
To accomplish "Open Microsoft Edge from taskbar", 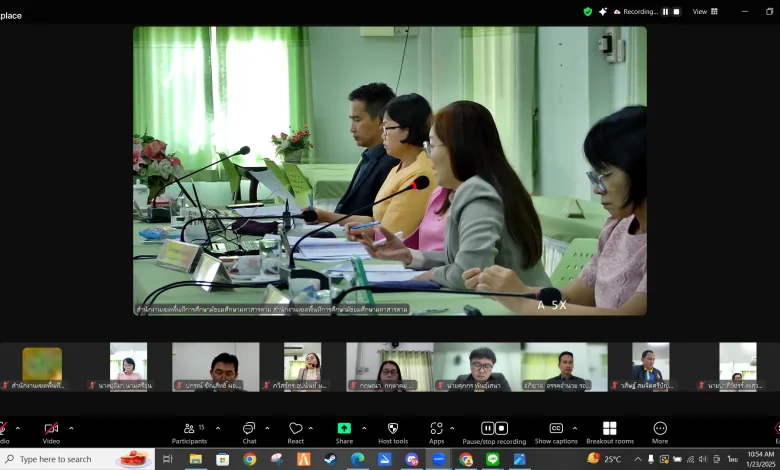I will tap(358, 459).
